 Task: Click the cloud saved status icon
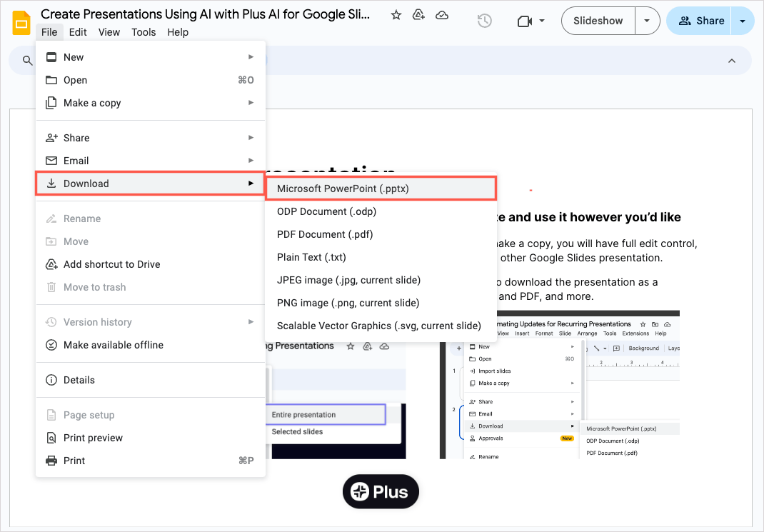442,15
